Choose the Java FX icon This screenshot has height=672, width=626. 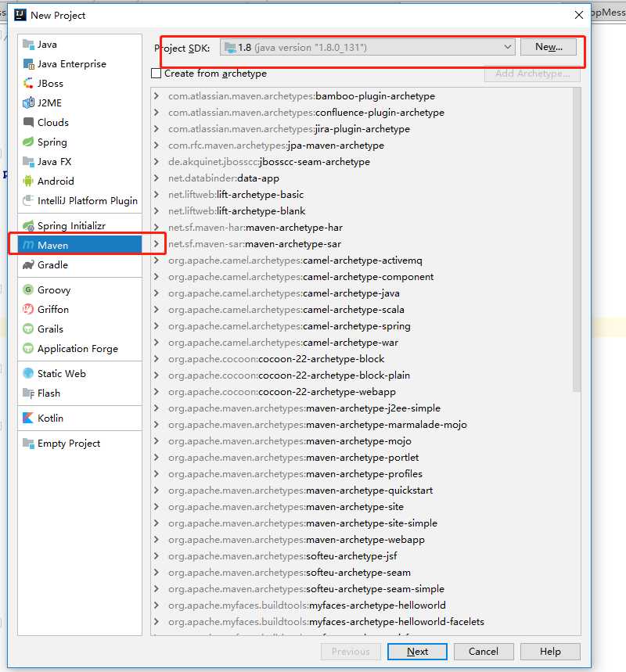click(28, 162)
